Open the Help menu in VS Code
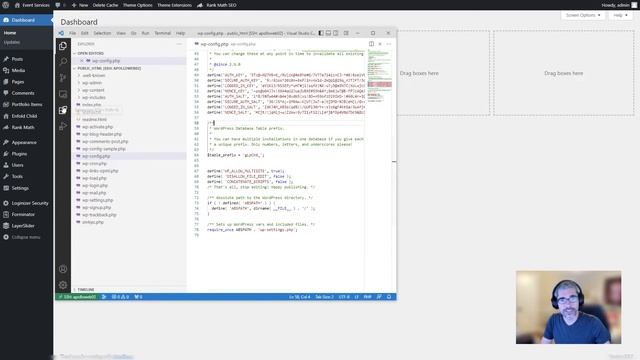The width and height of the screenshot is (640, 360). pyautogui.click(x=180, y=33)
